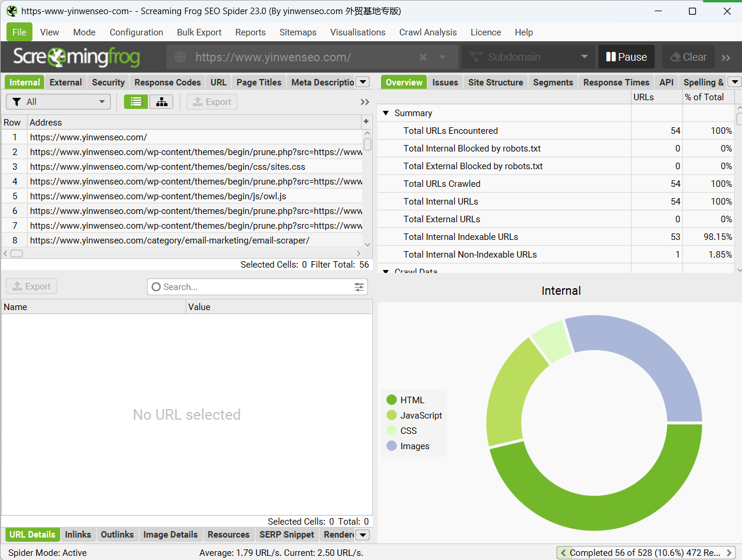The image size is (742, 560).
Task: Expand the left panel double-arrow icon
Action: coord(365,102)
